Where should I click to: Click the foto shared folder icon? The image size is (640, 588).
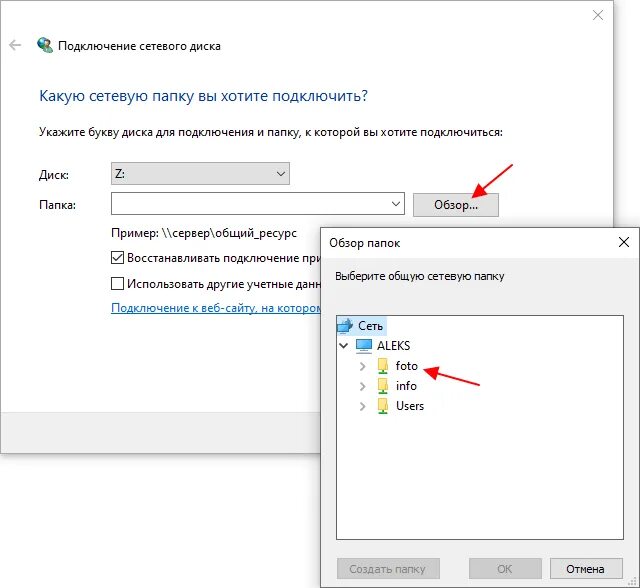(382, 366)
